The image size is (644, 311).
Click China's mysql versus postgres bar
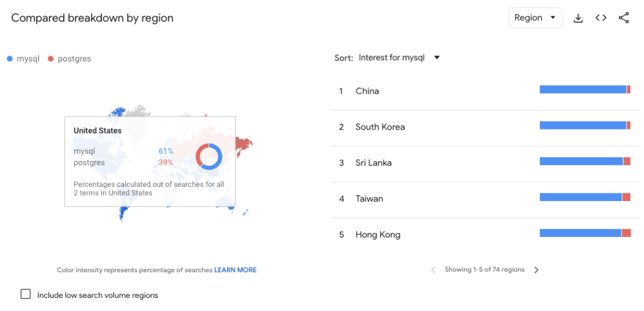point(584,90)
